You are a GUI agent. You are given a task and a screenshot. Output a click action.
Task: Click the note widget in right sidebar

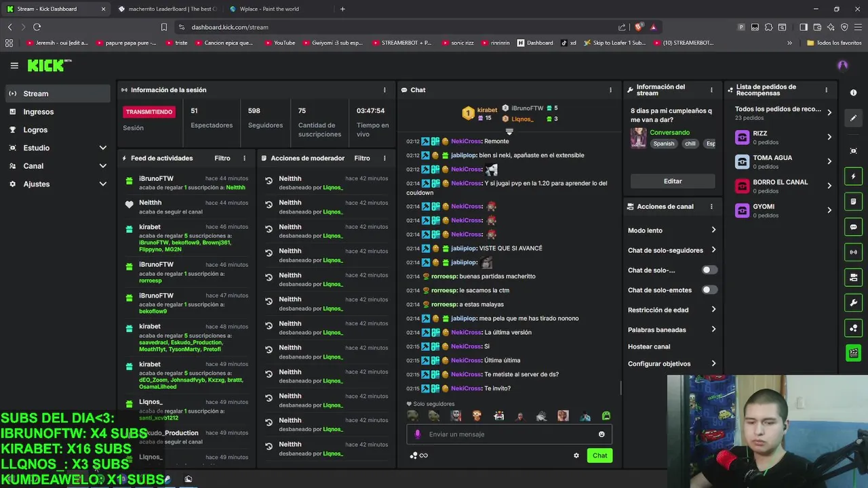coord(854,202)
